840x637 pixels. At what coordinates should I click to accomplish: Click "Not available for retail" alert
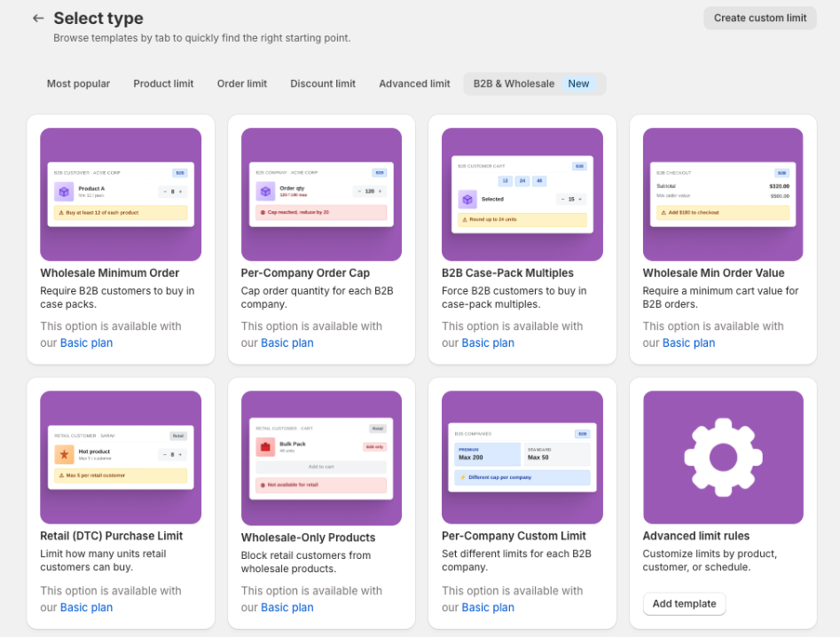(x=321, y=485)
